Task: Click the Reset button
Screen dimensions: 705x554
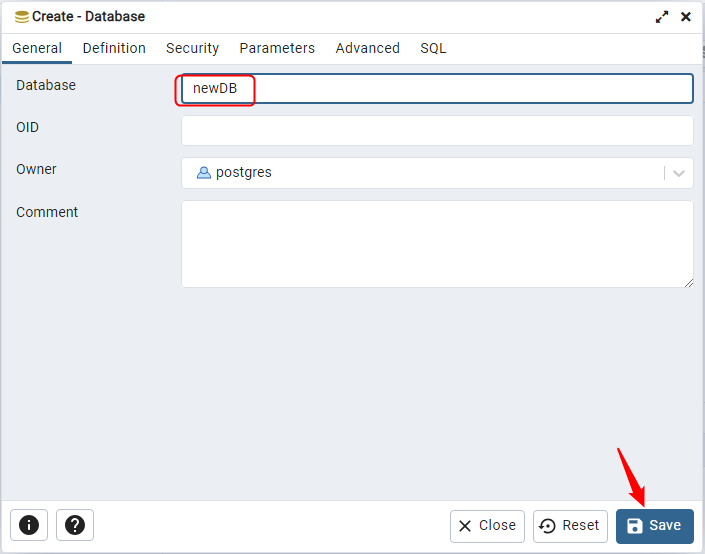Action: [570, 526]
